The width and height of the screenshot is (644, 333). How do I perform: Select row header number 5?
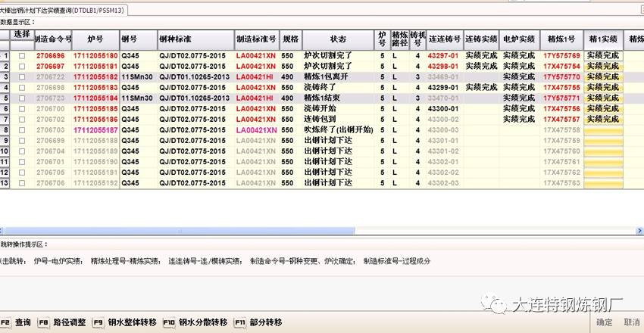point(5,98)
